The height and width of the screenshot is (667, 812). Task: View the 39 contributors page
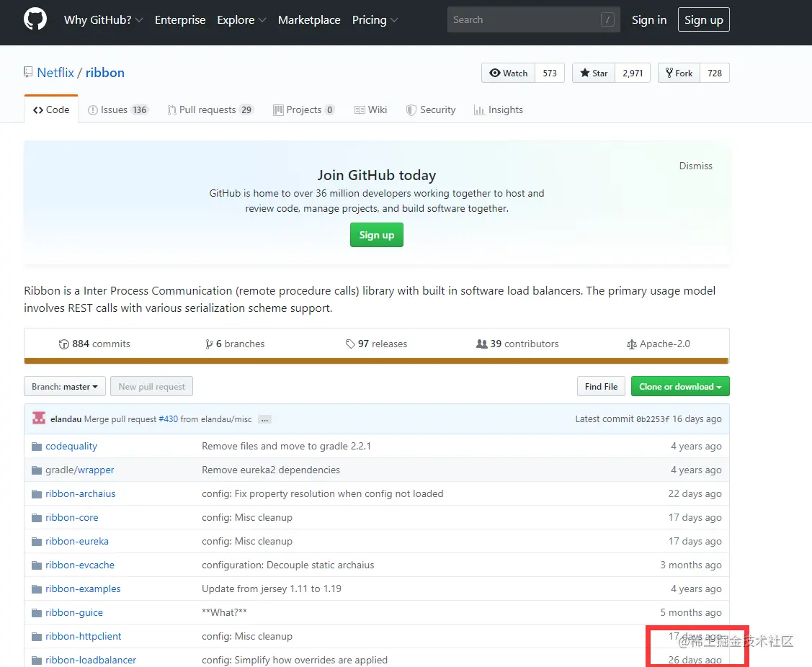coord(517,344)
